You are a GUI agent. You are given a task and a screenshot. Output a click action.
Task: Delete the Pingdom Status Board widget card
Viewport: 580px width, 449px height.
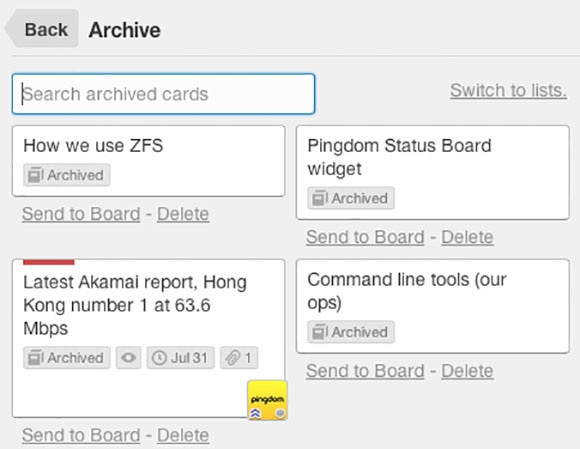[467, 237]
